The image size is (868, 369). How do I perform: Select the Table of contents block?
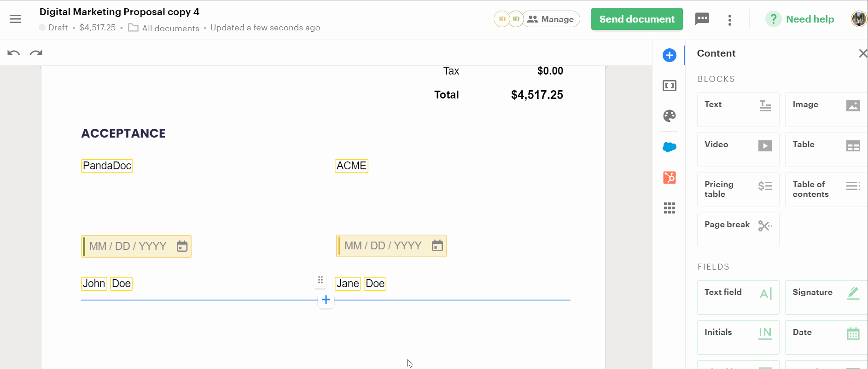[x=826, y=190]
